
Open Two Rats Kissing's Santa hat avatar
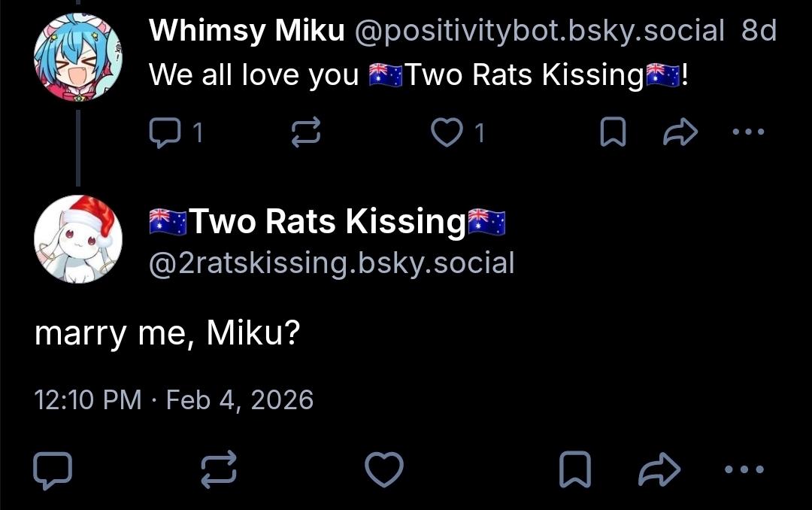[x=78, y=239]
